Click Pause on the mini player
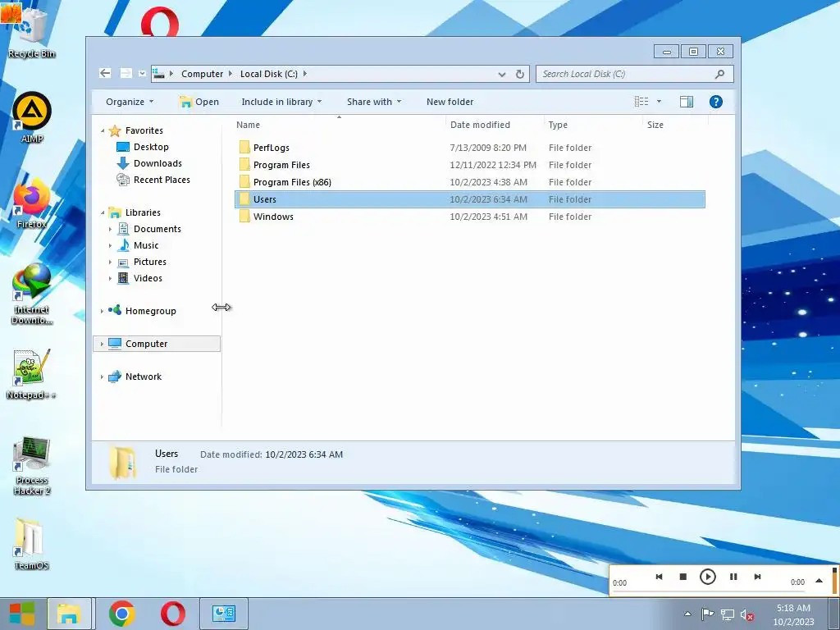840x630 pixels. [733, 577]
